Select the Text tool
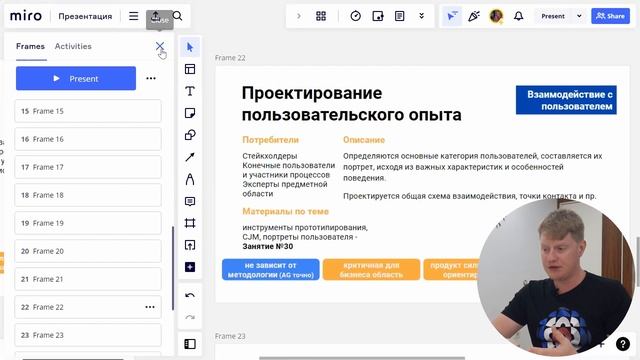 [x=190, y=91]
